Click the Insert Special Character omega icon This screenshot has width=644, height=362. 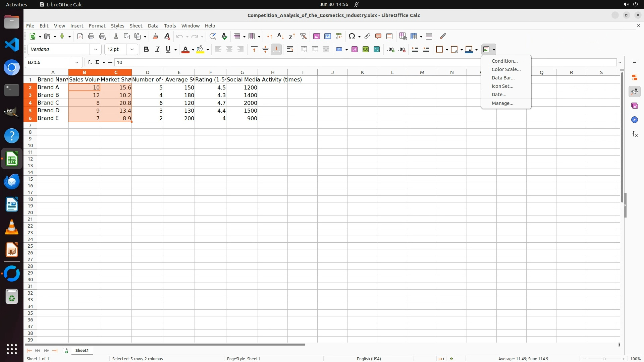click(x=352, y=36)
